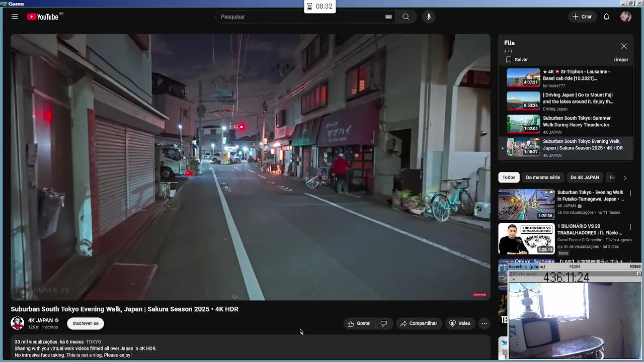Save the queue with Salvar
Viewport: 644px width, 362px height.
click(517, 59)
